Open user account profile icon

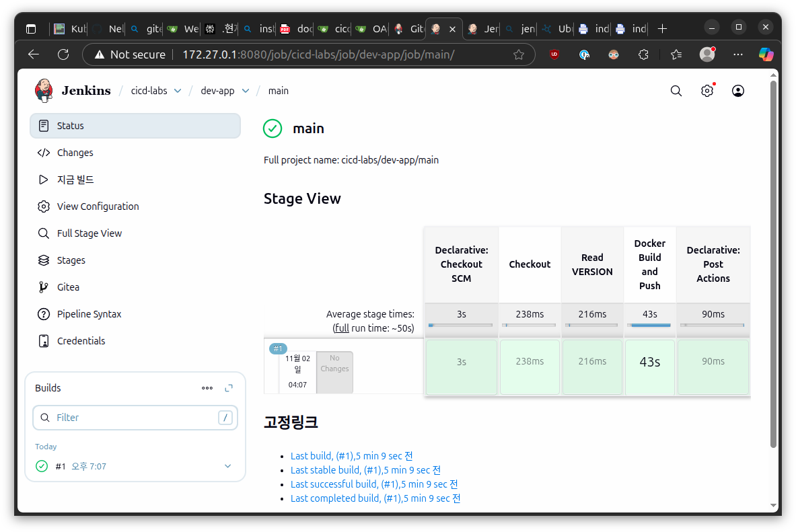coord(737,91)
